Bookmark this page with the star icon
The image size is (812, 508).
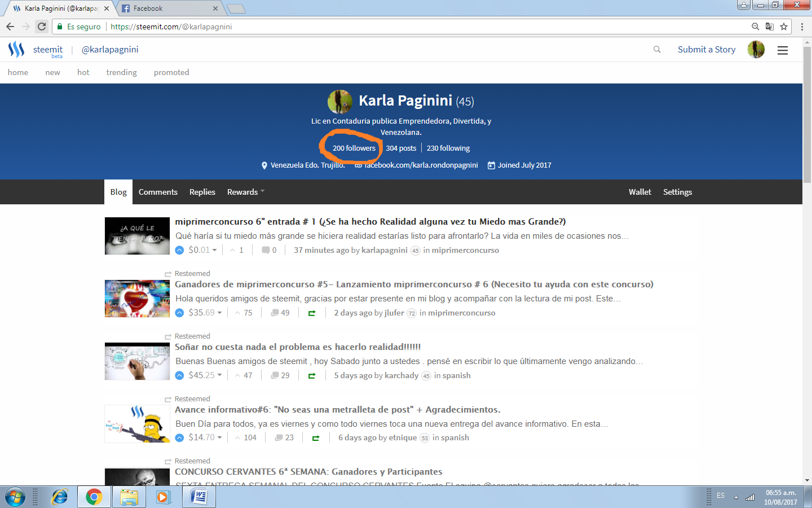[784, 27]
